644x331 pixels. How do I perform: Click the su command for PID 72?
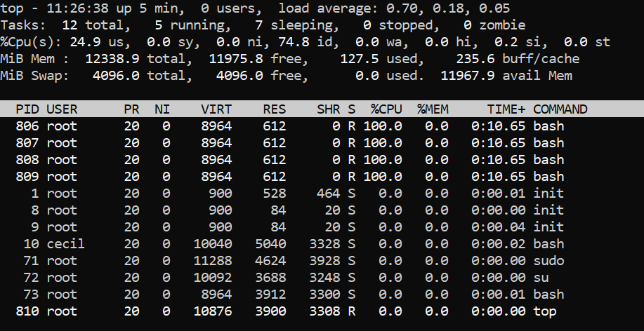coord(541,277)
